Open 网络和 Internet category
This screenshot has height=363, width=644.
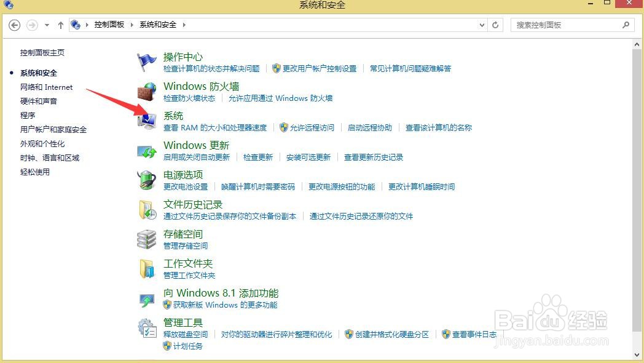pos(47,87)
